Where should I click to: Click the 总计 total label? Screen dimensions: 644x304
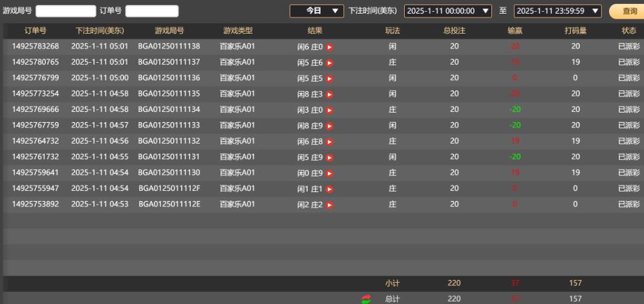(x=392, y=299)
